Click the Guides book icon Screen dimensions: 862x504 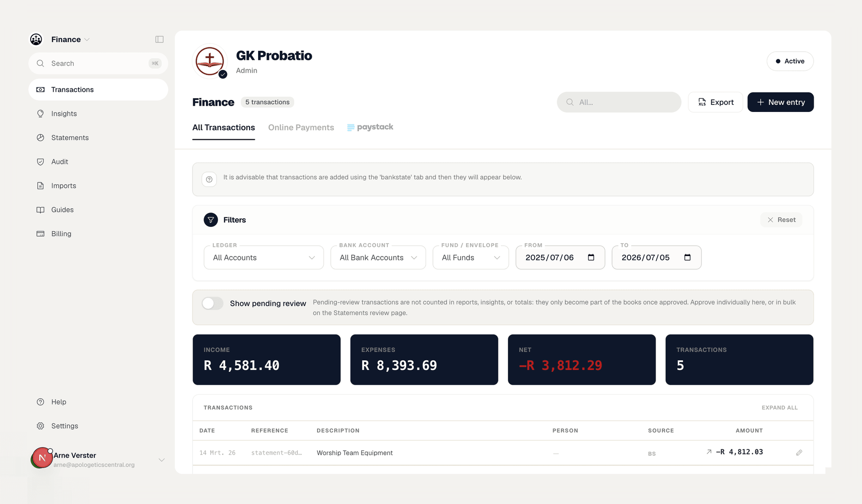[41, 210]
